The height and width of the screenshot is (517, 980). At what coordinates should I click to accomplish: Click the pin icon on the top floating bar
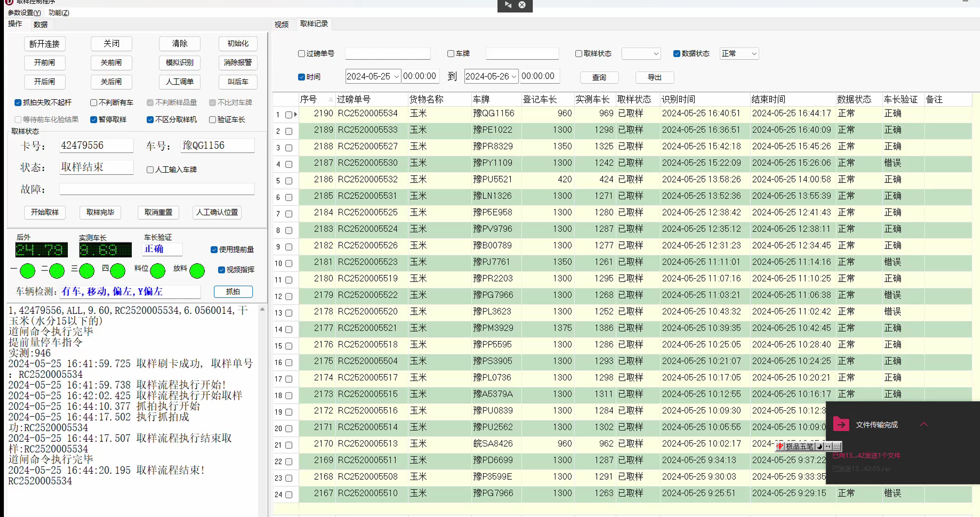tap(508, 5)
